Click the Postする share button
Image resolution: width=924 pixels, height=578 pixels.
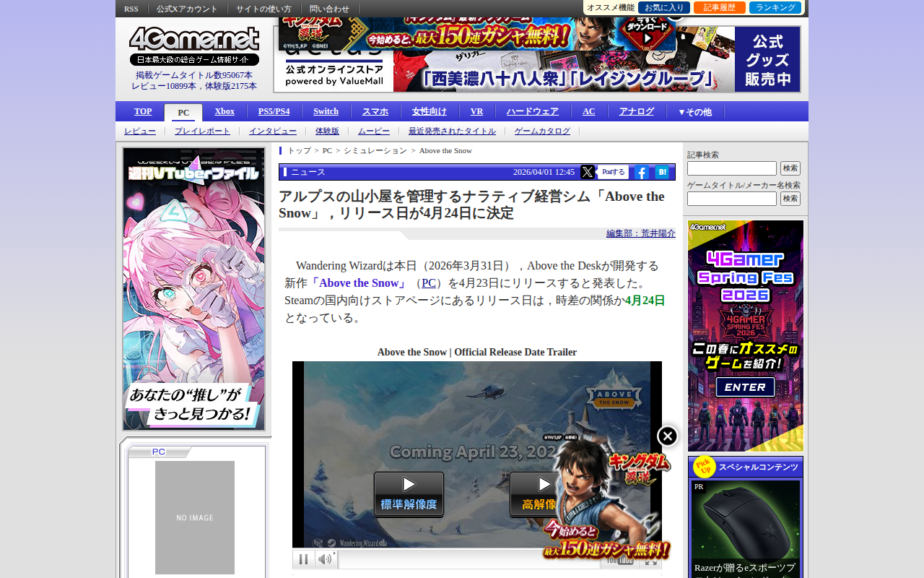point(614,172)
